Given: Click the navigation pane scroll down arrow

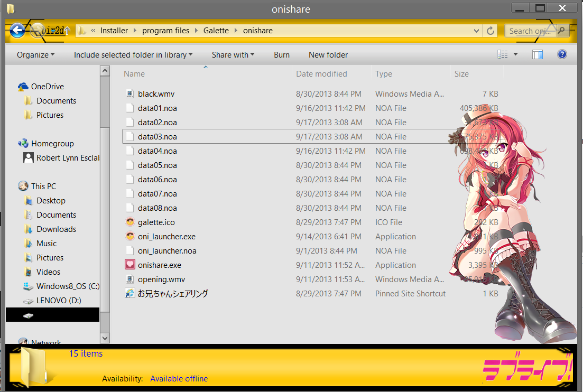Looking at the screenshot, I should (105, 338).
